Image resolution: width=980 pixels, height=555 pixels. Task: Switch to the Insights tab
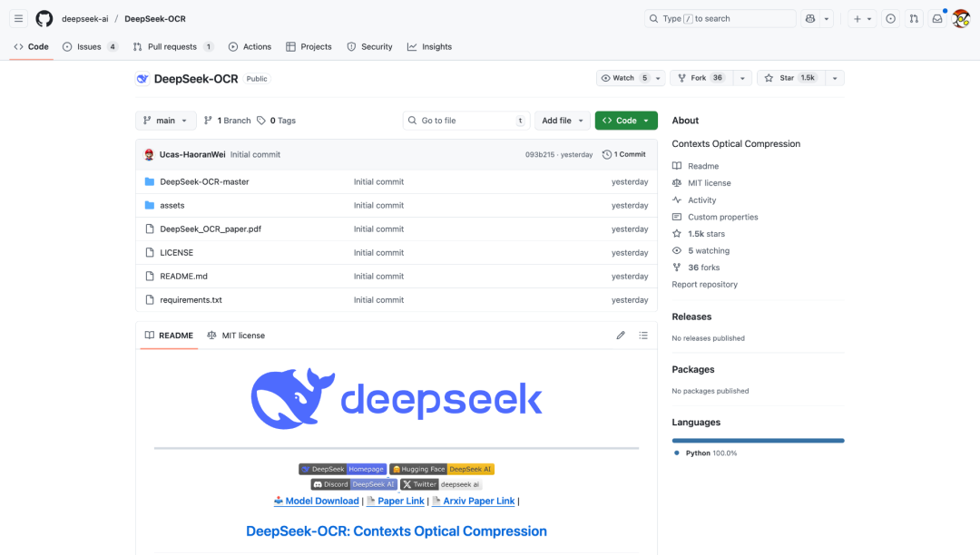tap(429, 47)
